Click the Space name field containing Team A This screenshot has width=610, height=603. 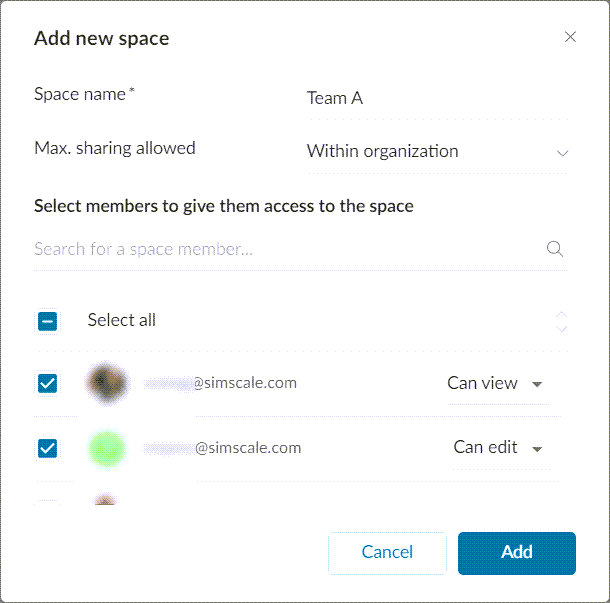pyautogui.click(x=436, y=98)
